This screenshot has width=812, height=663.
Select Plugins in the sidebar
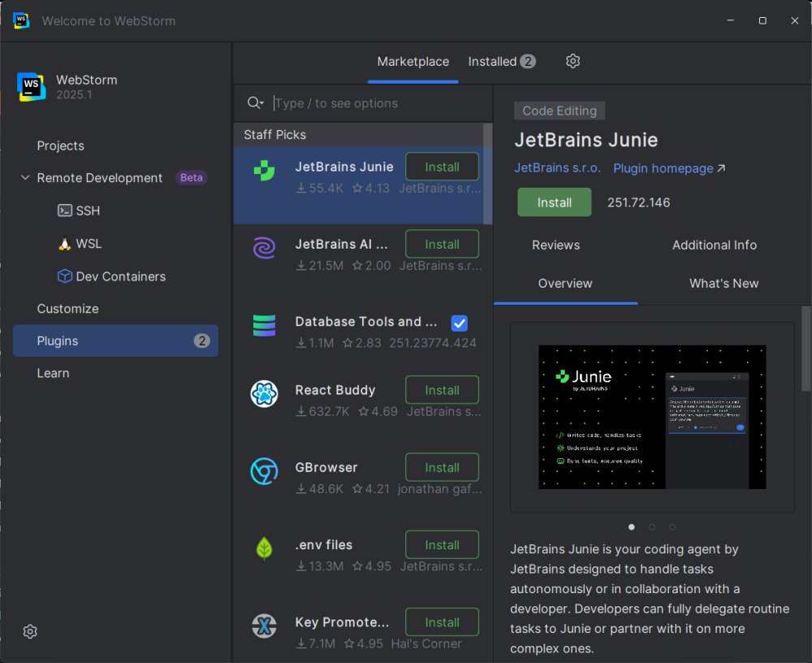[115, 340]
